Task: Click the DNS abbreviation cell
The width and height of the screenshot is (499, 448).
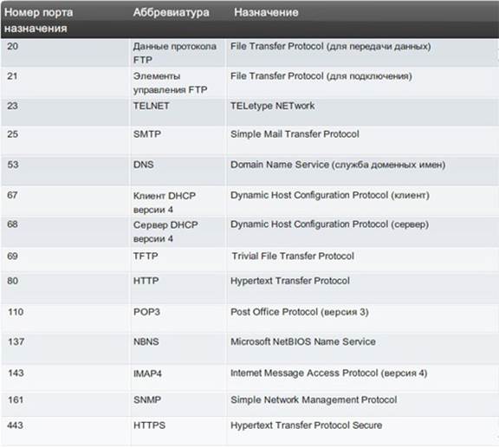Action: (178, 171)
